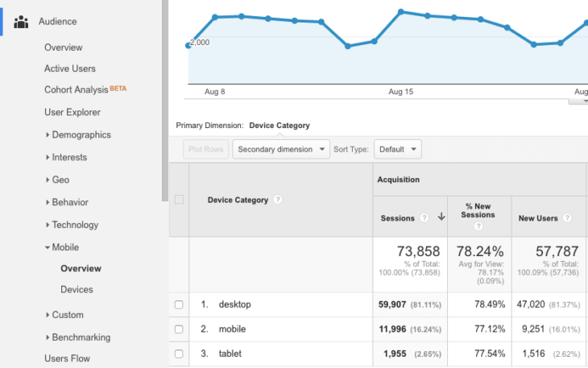
Task: Click the Acquisition group header
Action: coord(398,180)
